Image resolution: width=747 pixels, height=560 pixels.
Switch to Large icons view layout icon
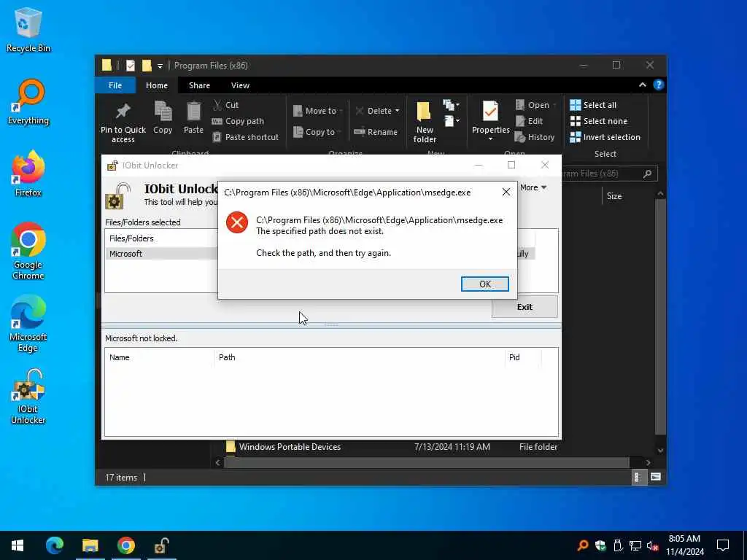[x=656, y=477]
